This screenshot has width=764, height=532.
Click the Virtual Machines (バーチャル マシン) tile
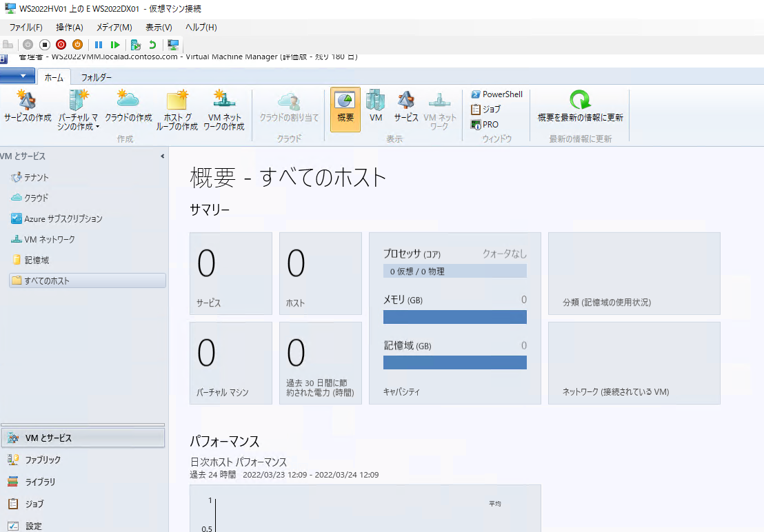point(231,362)
